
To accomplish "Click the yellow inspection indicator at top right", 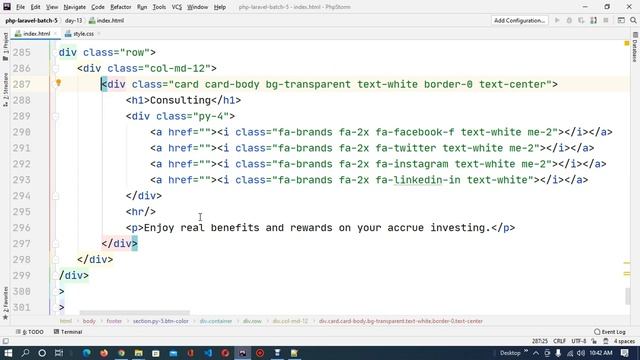I will pos(627,43).
